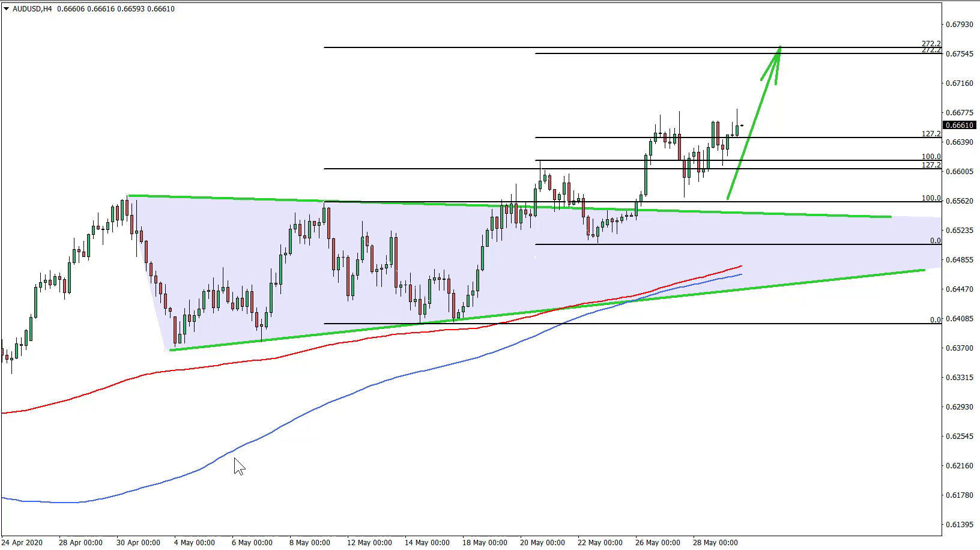Viewport: 980px width, 550px height.
Task: Click the 28 May 00:00 date label
Action: [x=715, y=543]
